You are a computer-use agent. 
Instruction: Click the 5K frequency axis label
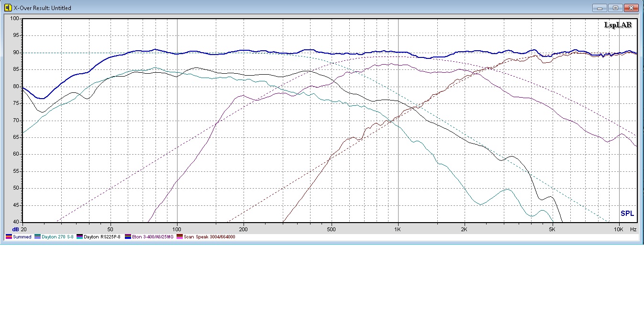552,229
